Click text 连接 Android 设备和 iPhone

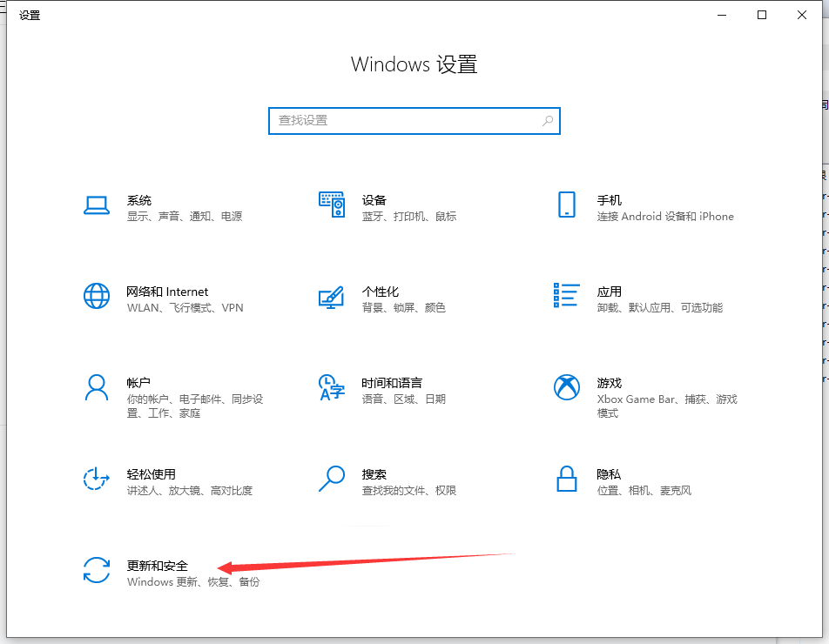pos(665,217)
